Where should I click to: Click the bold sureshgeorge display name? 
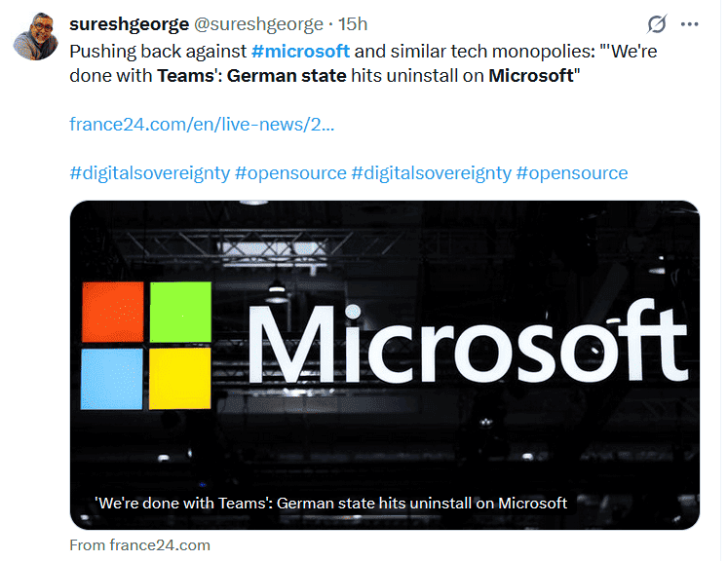[130, 23]
